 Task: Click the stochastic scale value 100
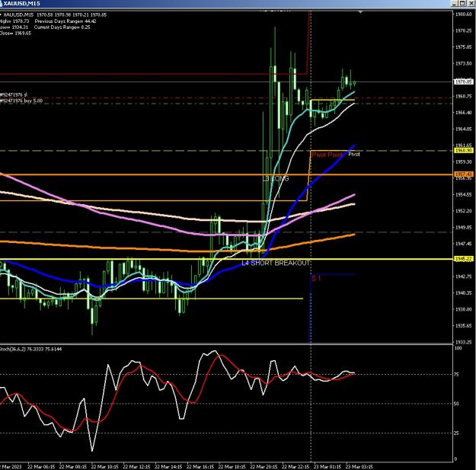(x=458, y=348)
